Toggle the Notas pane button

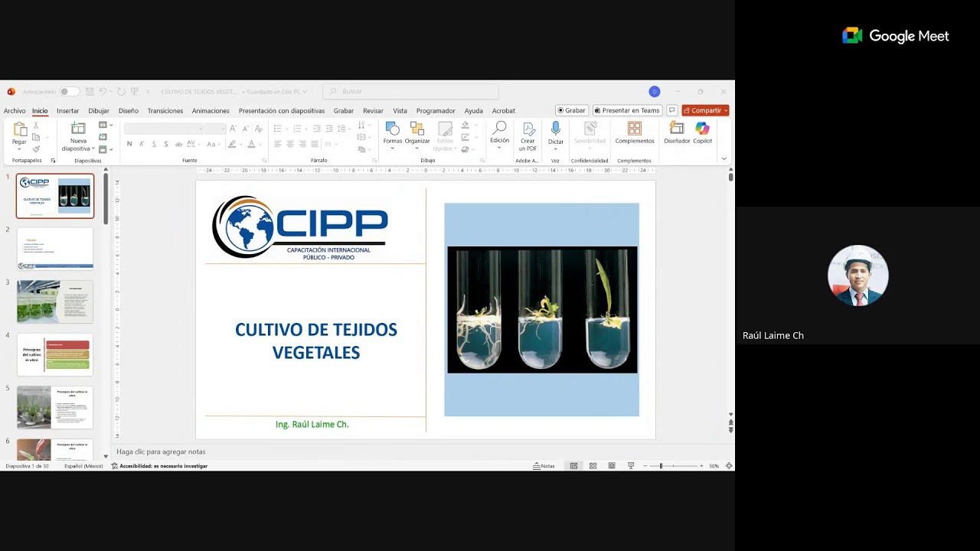point(544,465)
